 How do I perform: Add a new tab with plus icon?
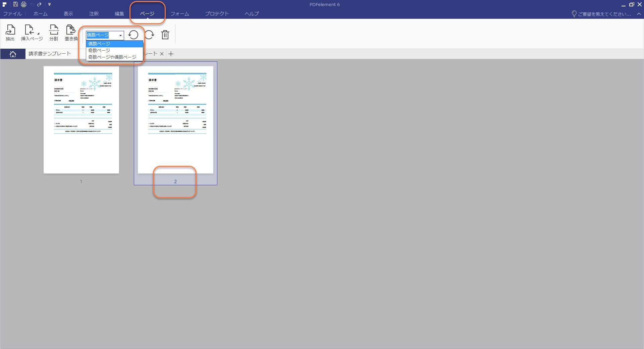[171, 54]
